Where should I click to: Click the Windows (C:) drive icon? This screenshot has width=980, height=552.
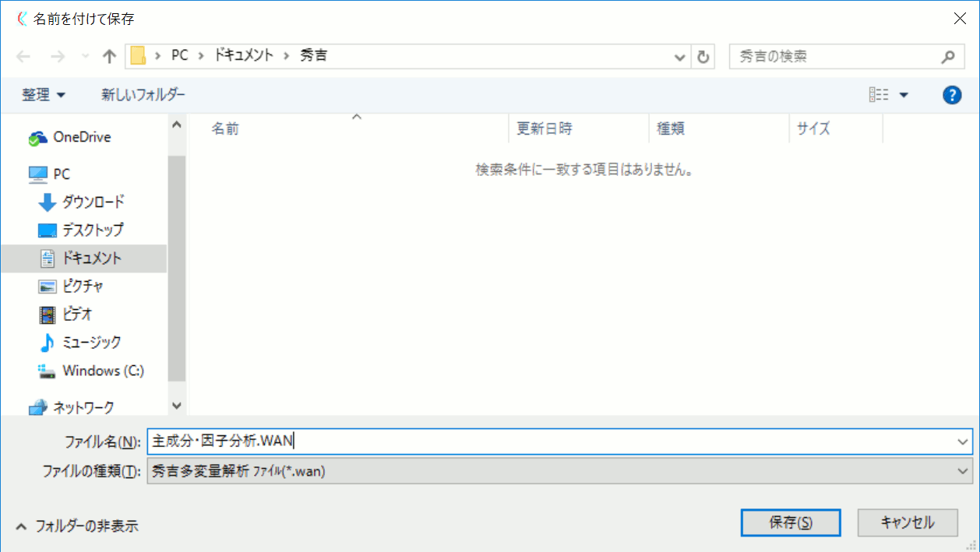(48, 371)
